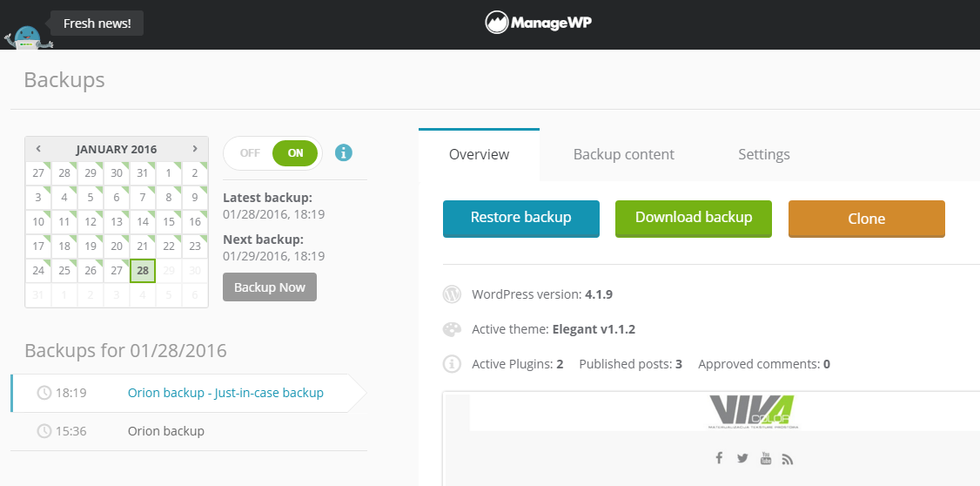Click the robot mascot icon
Image resolution: width=980 pixels, height=486 pixels.
[x=24, y=37]
